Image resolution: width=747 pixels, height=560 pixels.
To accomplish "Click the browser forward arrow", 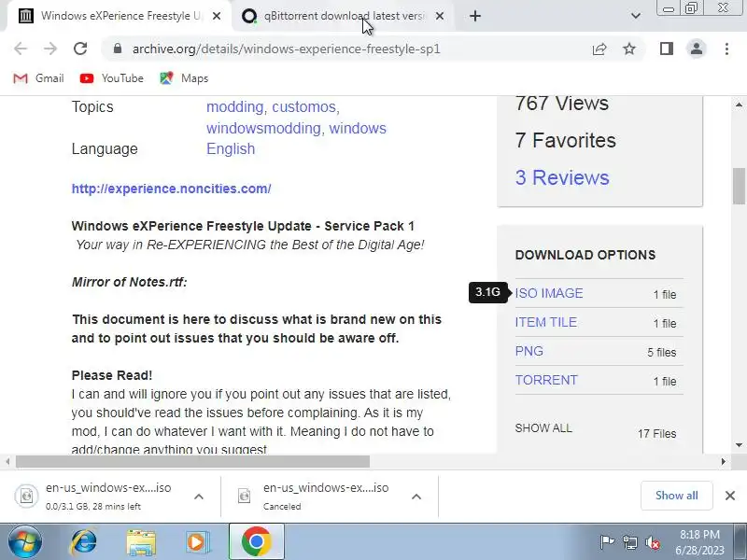I will tap(50, 49).
